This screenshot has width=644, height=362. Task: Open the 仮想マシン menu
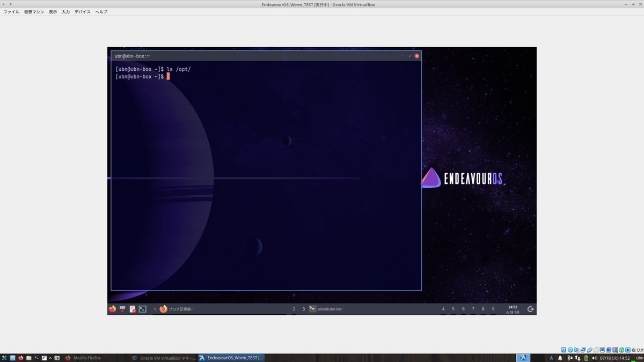(x=34, y=12)
